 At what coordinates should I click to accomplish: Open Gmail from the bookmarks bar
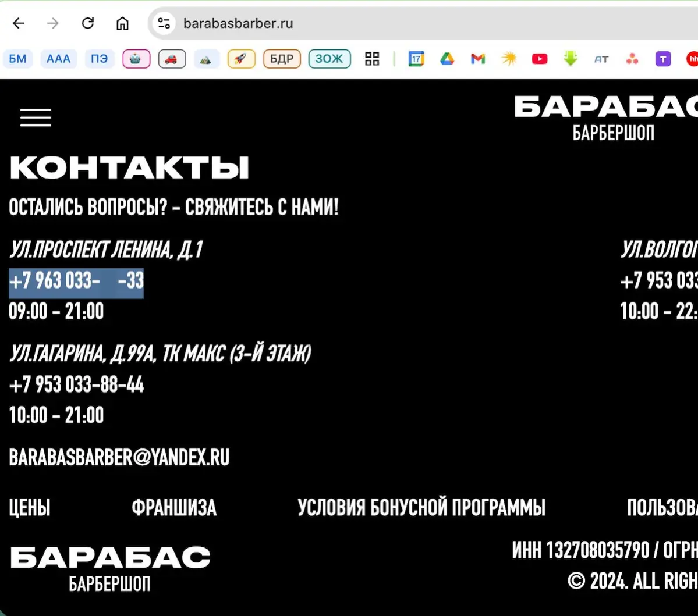[477, 59]
